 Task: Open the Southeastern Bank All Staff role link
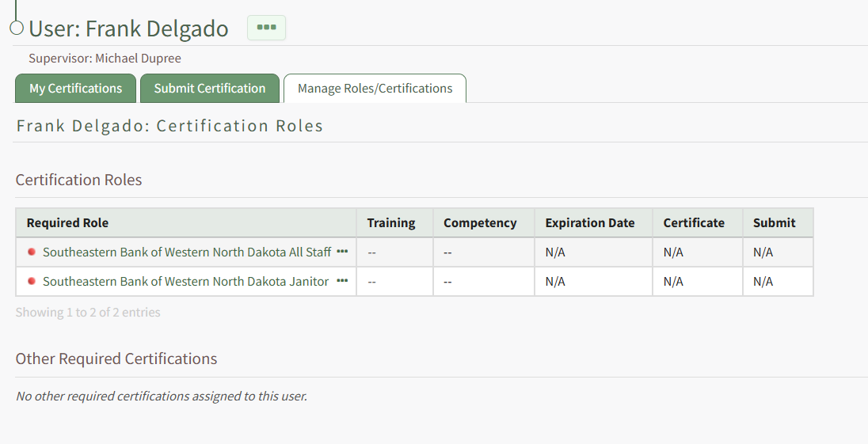click(x=186, y=252)
